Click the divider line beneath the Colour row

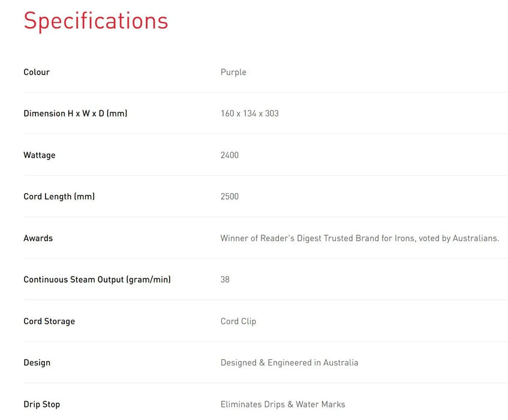264,92
